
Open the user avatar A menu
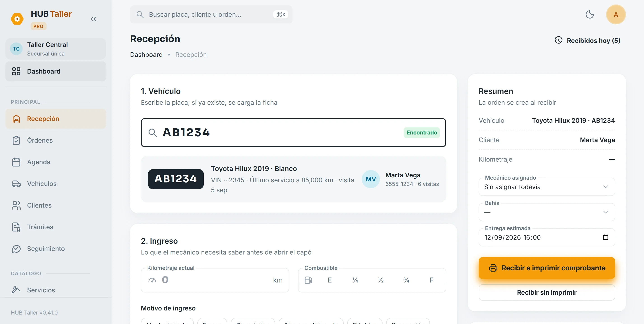pos(616,14)
